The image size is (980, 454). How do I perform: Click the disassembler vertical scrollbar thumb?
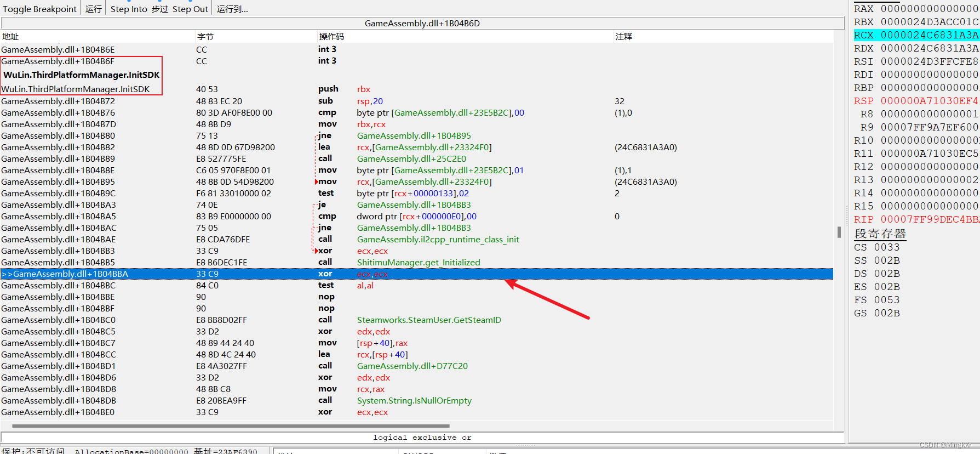coord(839,232)
